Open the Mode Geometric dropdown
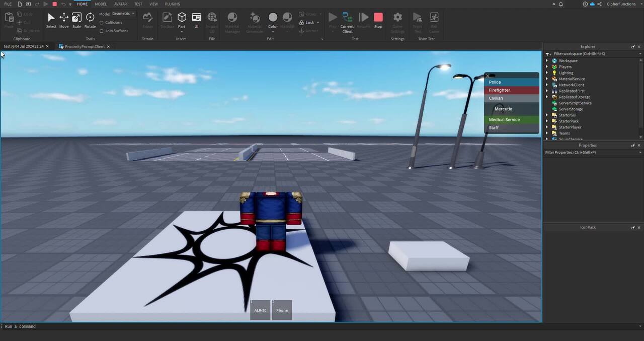 123,14
